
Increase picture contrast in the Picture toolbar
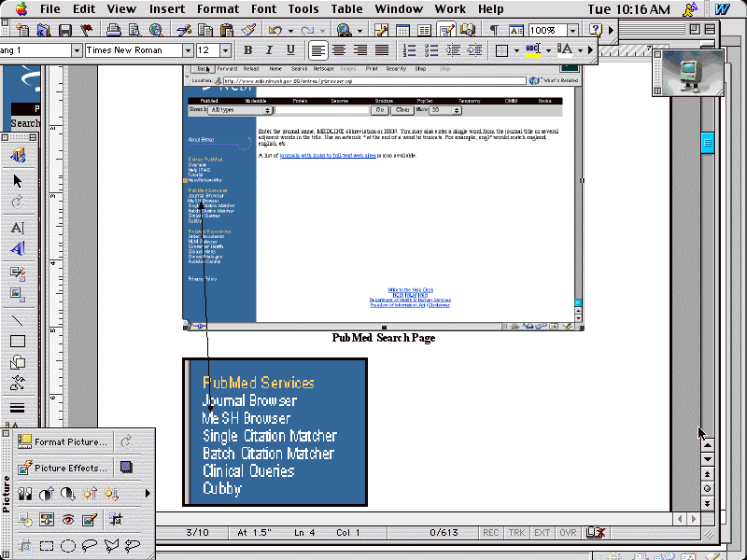(x=47, y=494)
